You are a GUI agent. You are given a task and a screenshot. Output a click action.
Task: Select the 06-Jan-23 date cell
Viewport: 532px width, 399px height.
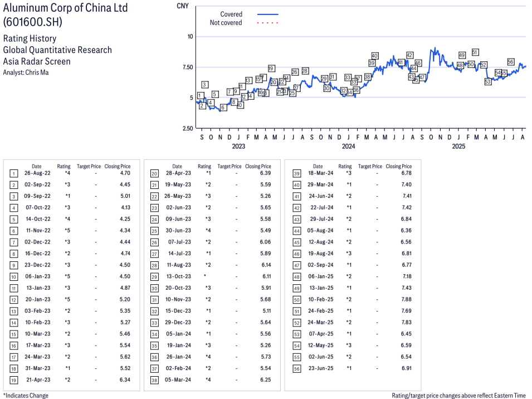38,276
